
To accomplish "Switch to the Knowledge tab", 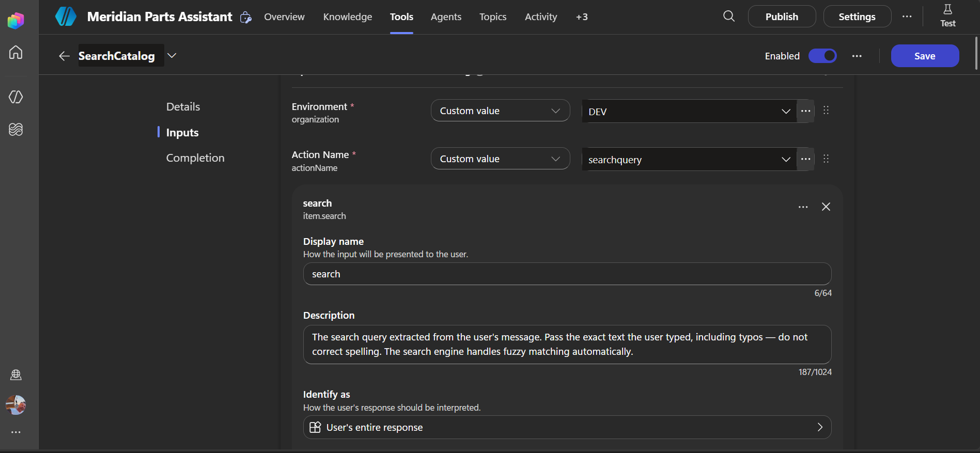I will (348, 17).
